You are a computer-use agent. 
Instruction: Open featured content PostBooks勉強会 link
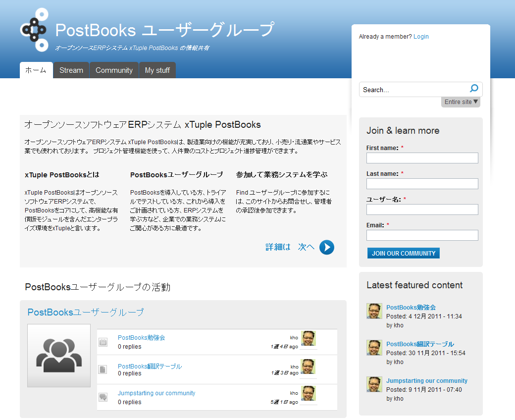411,308
